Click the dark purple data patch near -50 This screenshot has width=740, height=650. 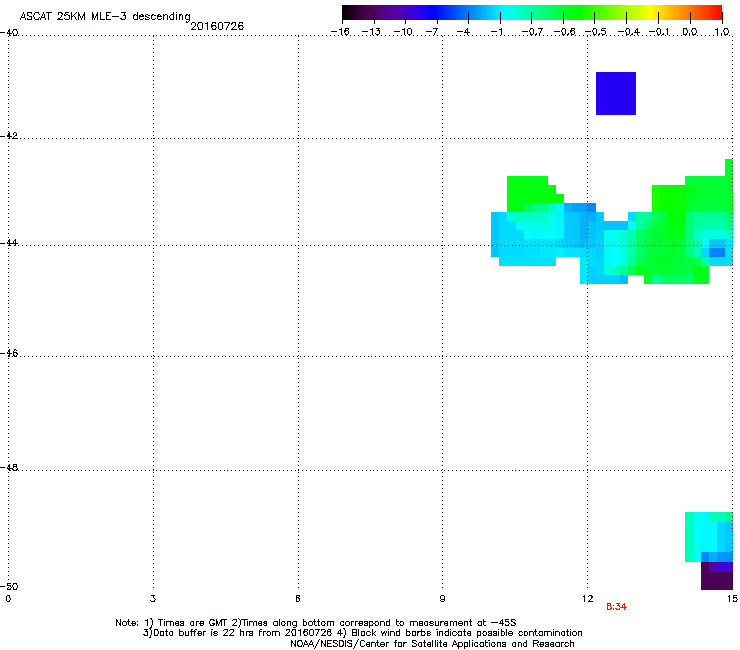(x=717, y=576)
